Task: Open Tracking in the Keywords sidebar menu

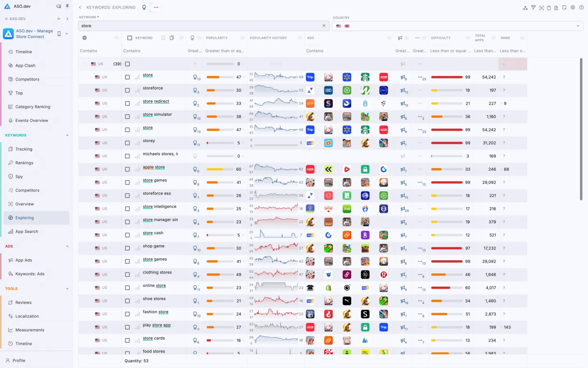Action: point(24,149)
